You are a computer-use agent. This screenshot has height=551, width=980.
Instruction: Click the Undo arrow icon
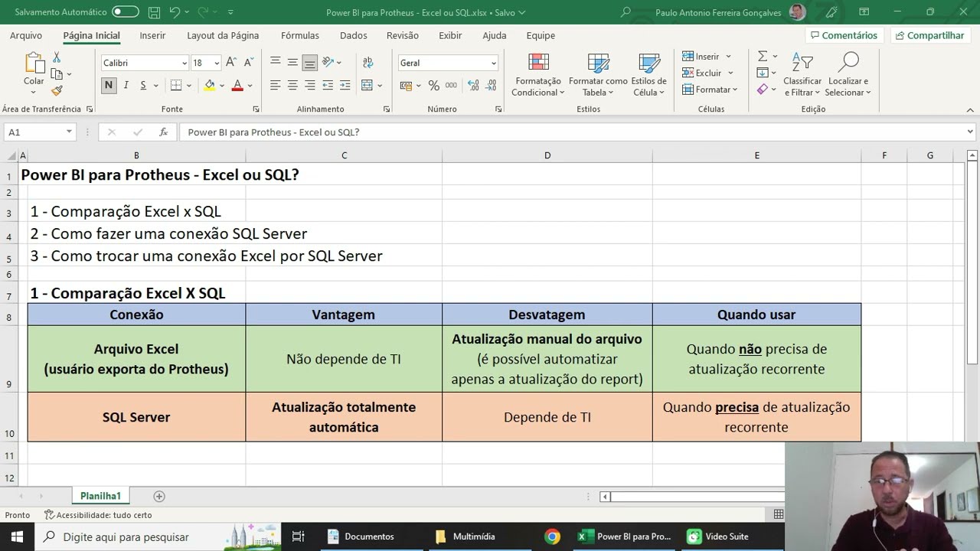coord(175,12)
